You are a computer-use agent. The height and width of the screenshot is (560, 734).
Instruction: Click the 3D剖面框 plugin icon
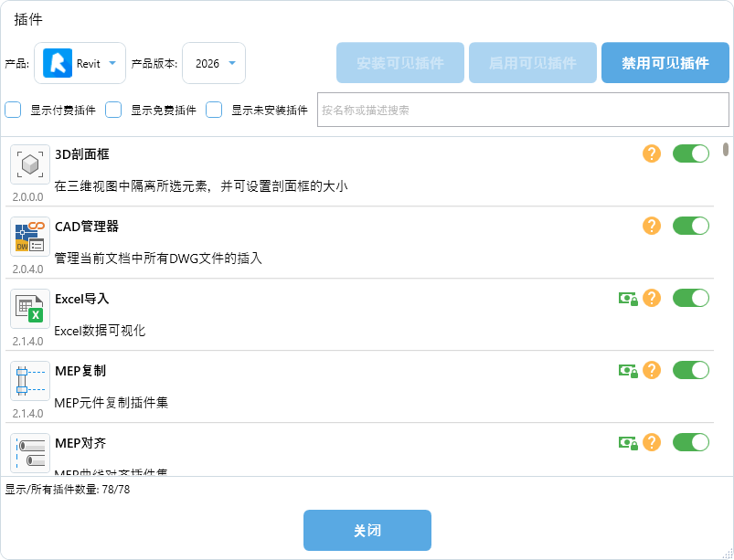pos(30,164)
